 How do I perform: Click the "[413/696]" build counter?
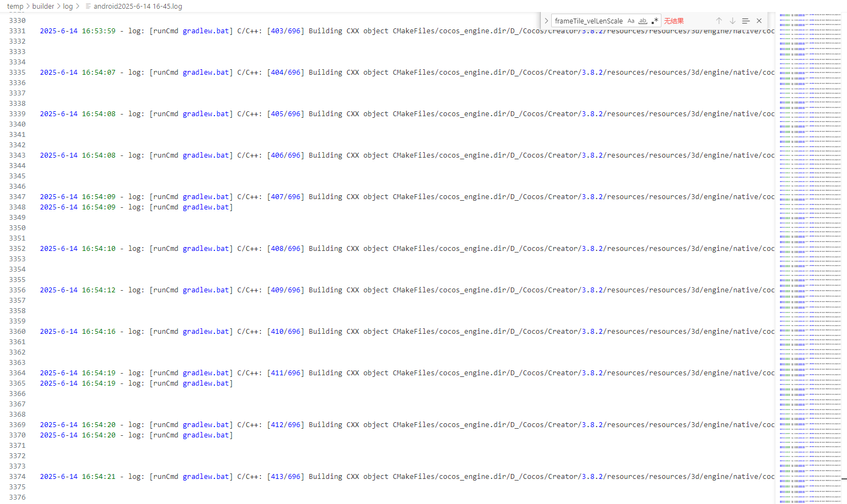coord(286,477)
